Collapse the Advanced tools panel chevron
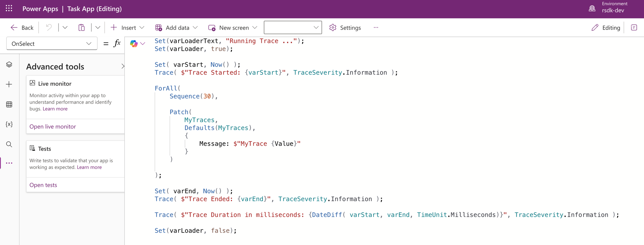This screenshot has height=245, width=644. pyautogui.click(x=122, y=66)
